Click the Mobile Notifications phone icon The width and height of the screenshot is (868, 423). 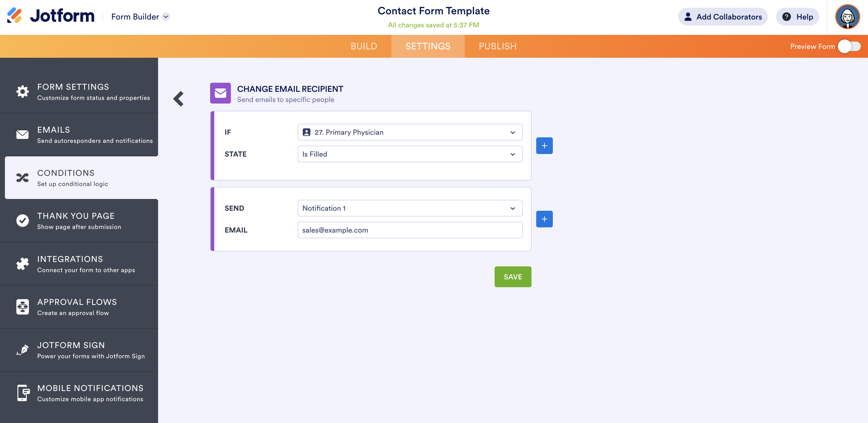click(x=22, y=393)
